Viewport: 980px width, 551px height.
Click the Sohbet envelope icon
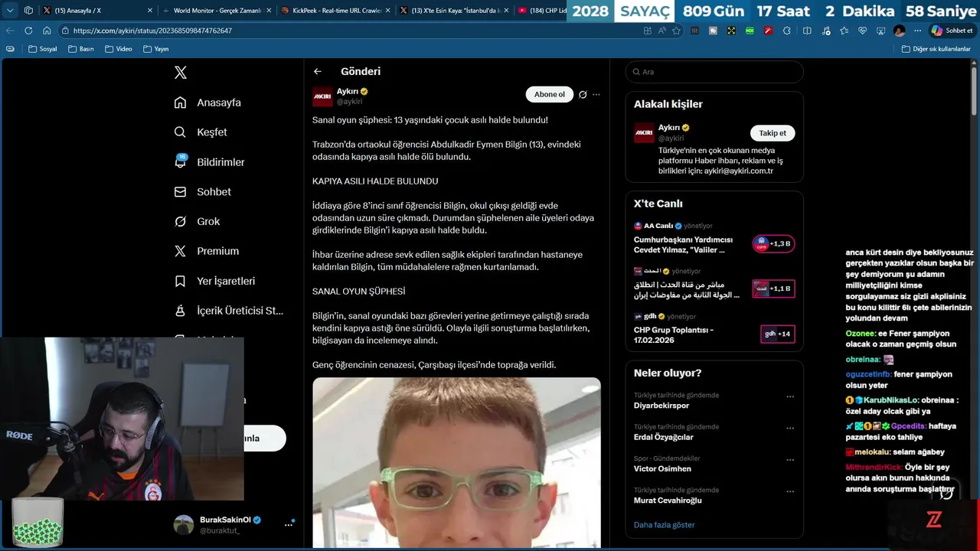[x=180, y=192]
